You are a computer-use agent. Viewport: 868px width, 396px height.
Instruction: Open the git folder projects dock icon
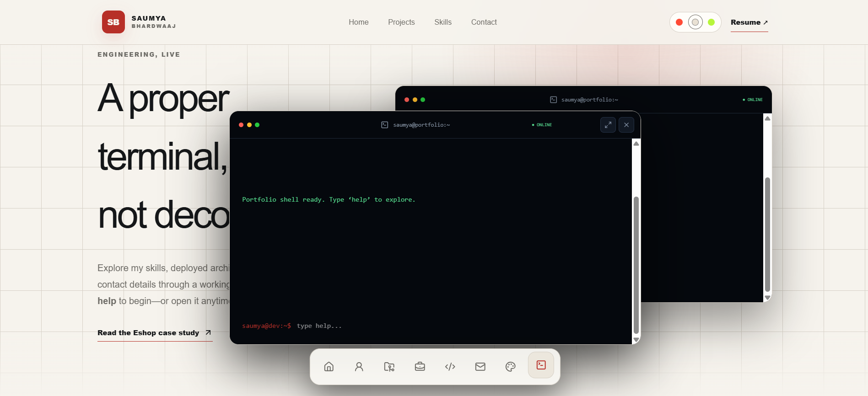(x=389, y=366)
